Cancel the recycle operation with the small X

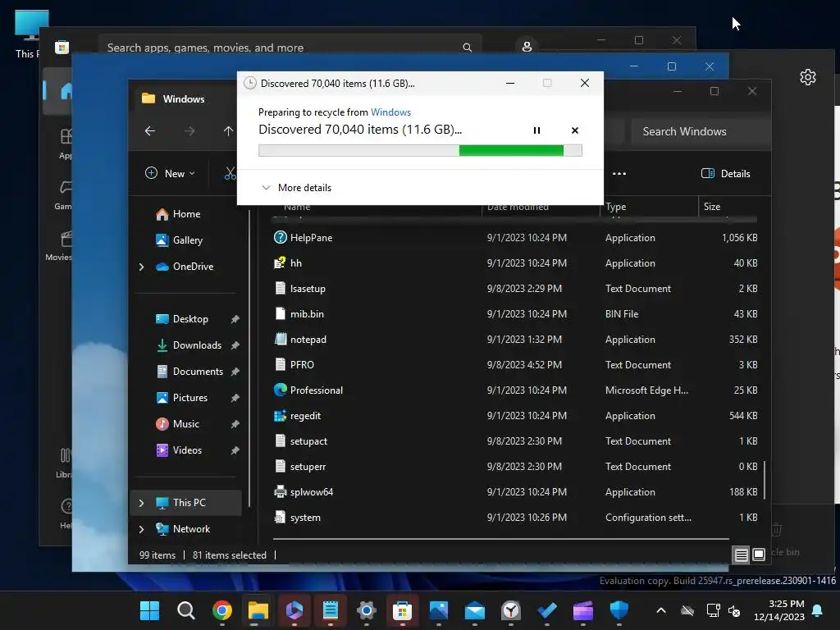[575, 130]
